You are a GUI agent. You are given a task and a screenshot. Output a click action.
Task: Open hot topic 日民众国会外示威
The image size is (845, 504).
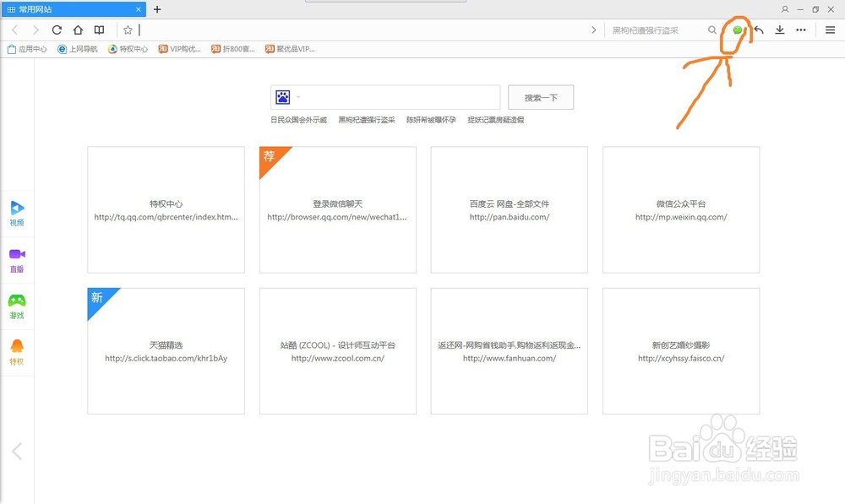pyautogui.click(x=298, y=120)
